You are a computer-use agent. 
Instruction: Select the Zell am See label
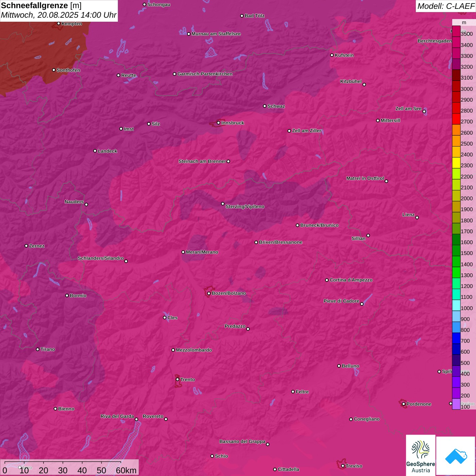click(x=408, y=108)
